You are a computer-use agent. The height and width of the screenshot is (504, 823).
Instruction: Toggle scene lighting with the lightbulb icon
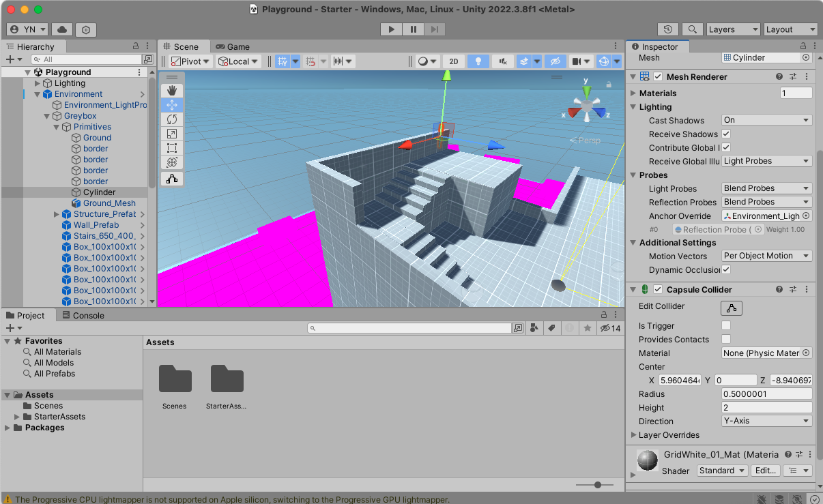click(x=478, y=61)
